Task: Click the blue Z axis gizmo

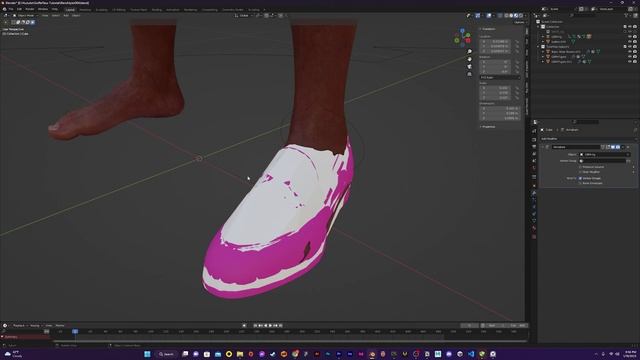Action: 462,31
